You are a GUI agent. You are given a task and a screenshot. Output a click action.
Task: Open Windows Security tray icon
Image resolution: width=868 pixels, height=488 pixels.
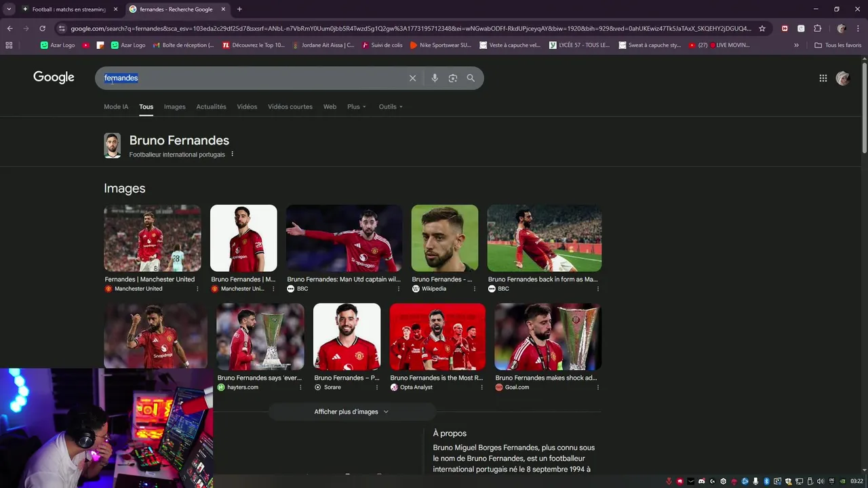789,481
